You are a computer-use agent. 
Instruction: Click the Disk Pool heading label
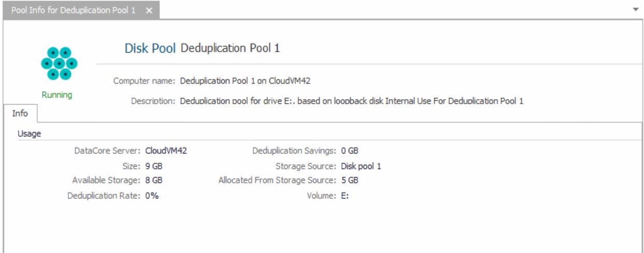[x=150, y=48]
